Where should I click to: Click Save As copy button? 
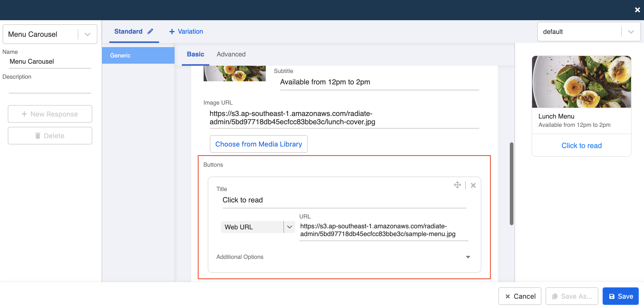tap(572, 296)
